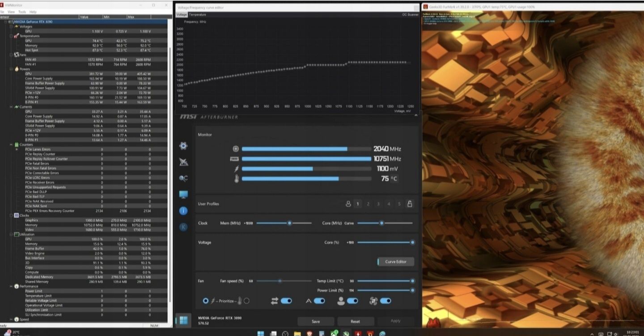Select user profile slot 5
644x336 pixels.
[399, 204]
